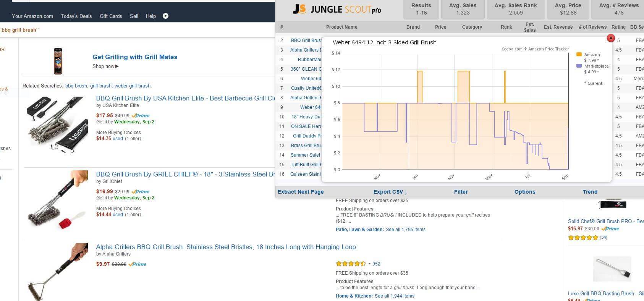Open row 10 18" Heavy-Duty product link

coord(306,117)
